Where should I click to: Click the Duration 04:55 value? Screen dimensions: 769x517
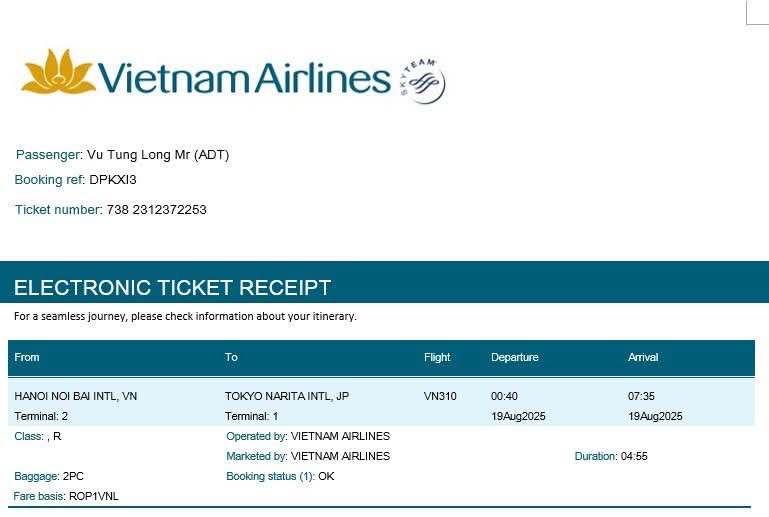(x=634, y=456)
